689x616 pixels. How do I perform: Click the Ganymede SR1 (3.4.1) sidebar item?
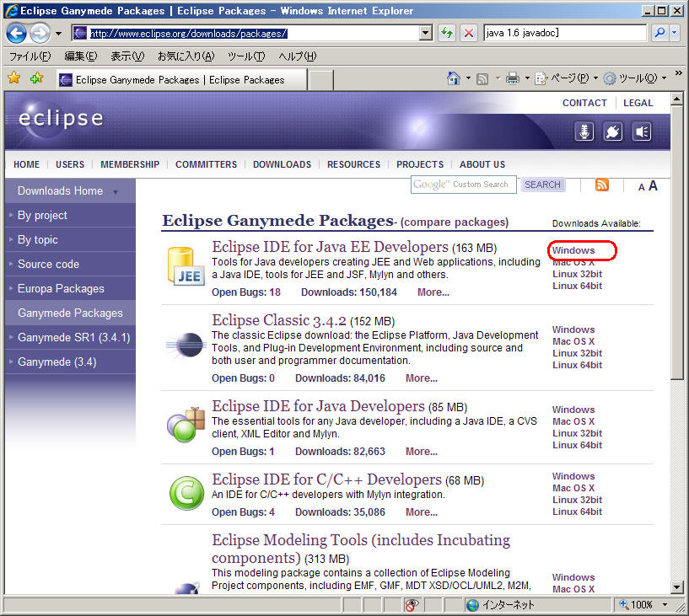(x=73, y=338)
